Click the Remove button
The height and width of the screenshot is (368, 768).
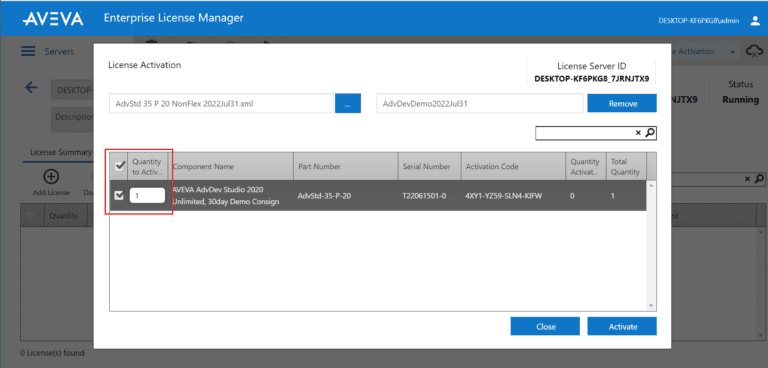click(x=622, y=103)
